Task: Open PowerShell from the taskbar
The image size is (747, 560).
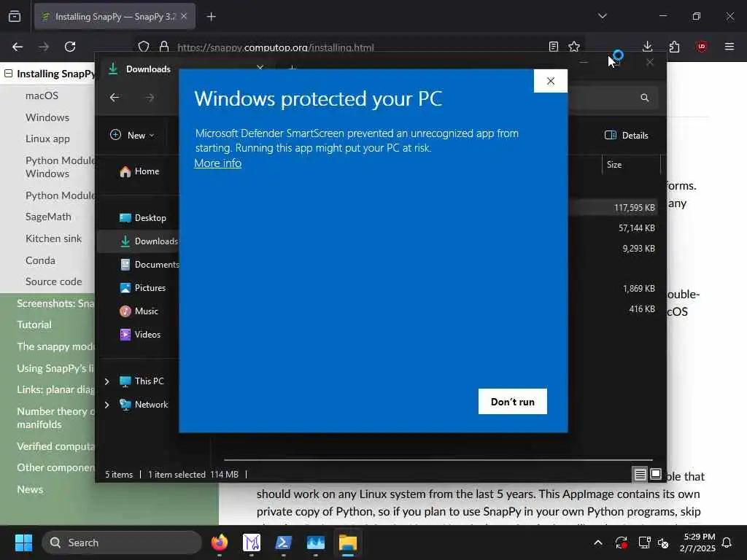Action: [x=284, y=542]
